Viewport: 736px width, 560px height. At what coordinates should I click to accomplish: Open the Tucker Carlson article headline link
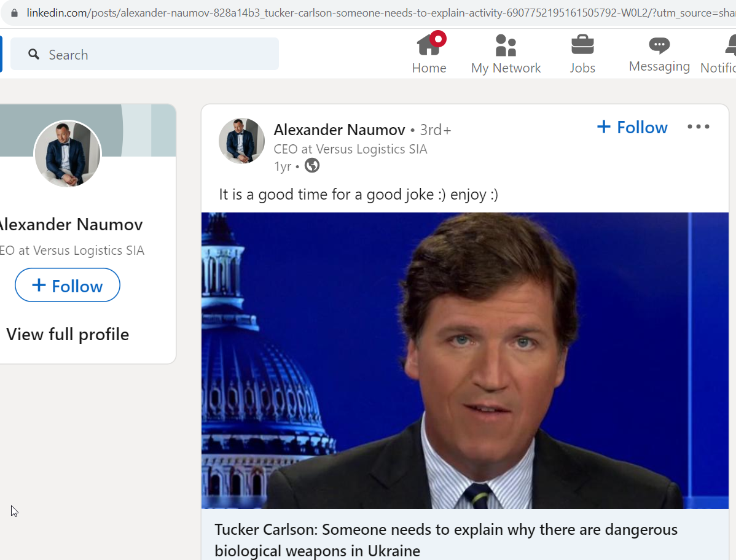[446, 540]
